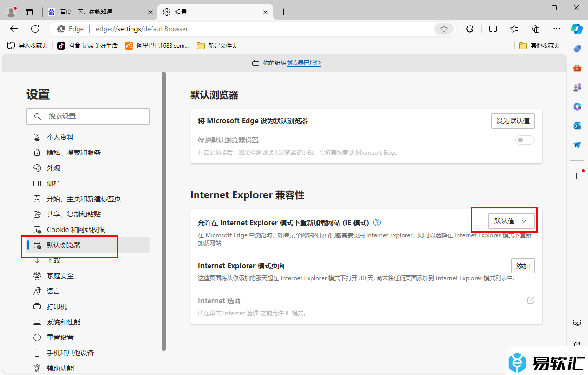Add this page to favorites star
The height and width of the screenshot is (375, 588).
pos(444,29)
